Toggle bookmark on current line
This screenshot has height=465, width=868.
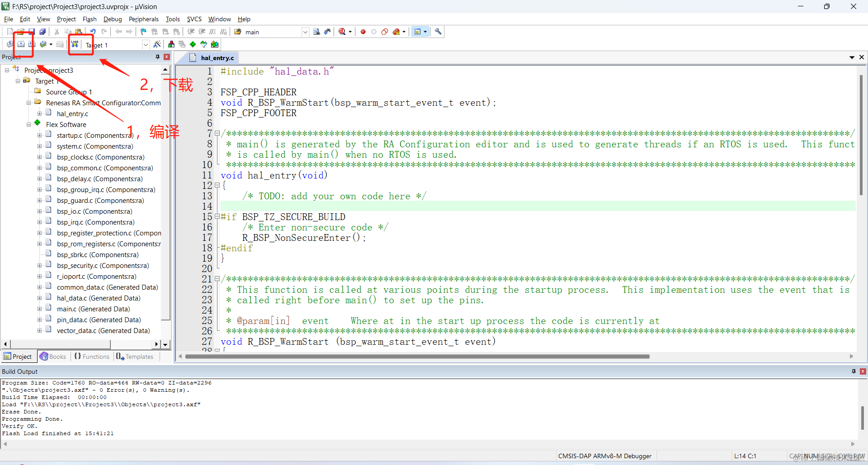144,32
